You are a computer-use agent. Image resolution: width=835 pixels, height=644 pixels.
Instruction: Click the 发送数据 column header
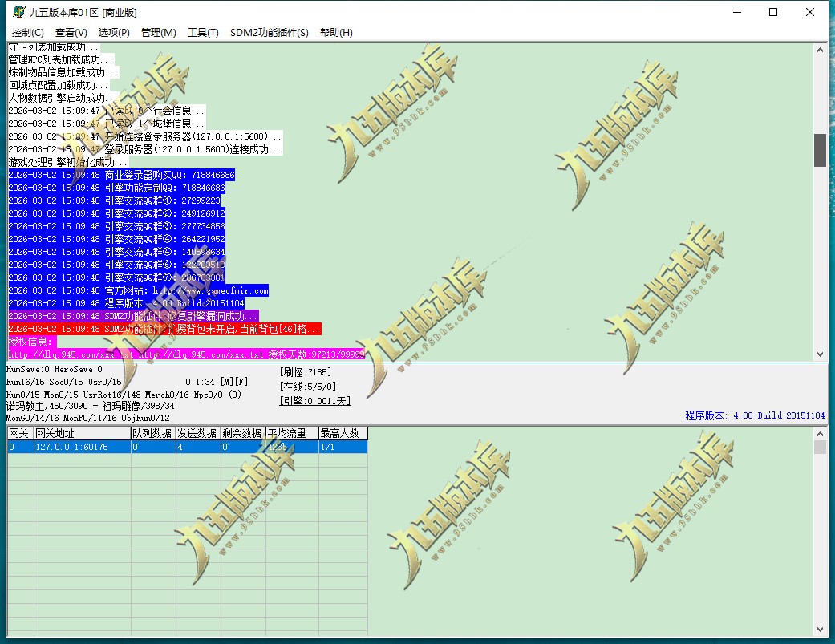click(x=198, y=433)
